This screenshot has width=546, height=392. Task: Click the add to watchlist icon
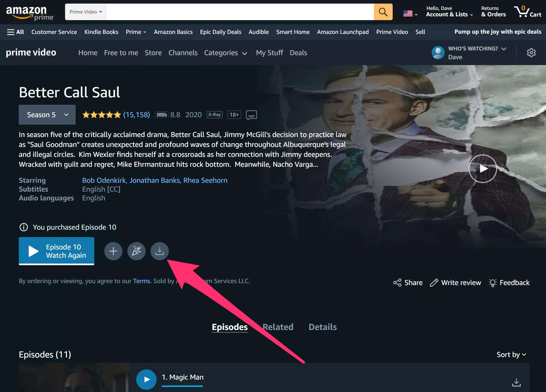click(x=113, y=251)
